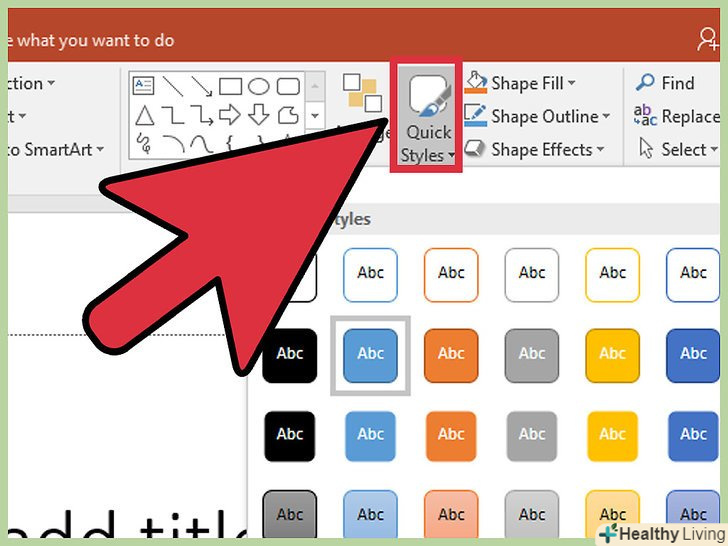Click the Tell me search box
The width and height of the screenshot is (728, 546).
coord(91,40)
